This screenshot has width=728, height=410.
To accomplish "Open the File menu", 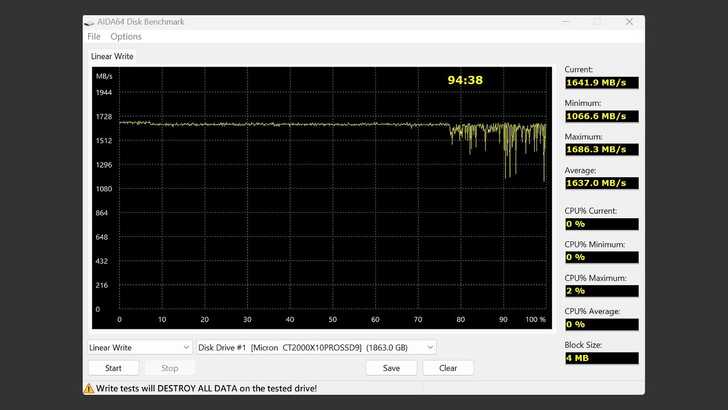I will 94,37.
